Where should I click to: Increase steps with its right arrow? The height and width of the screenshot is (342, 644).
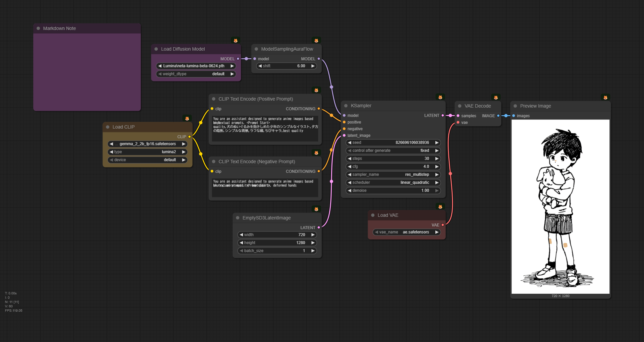click(x=437, y=159)
